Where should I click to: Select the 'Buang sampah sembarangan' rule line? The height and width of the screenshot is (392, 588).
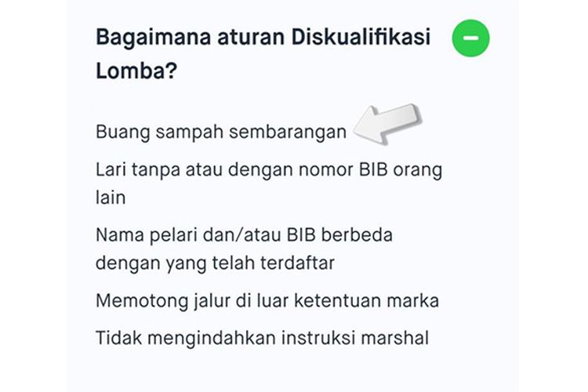(x=220, y=132)
